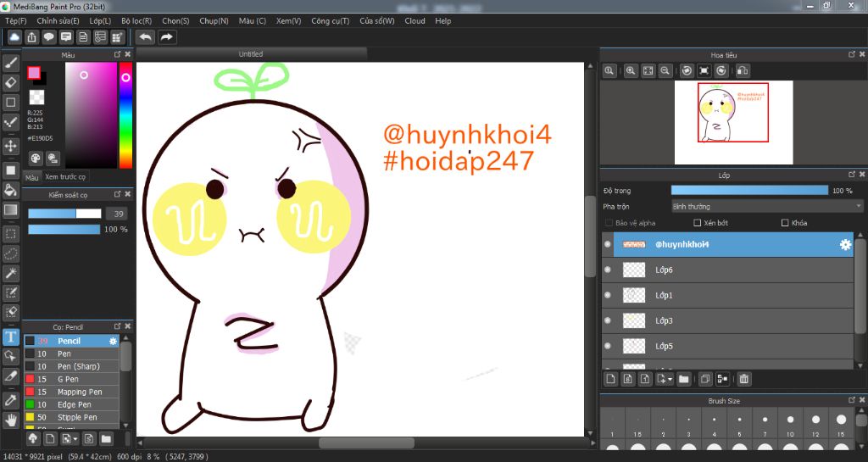The height and width of the screenshot is (462, 868).
Task: Duplicate the selected layer
Action: coord(705,379)
